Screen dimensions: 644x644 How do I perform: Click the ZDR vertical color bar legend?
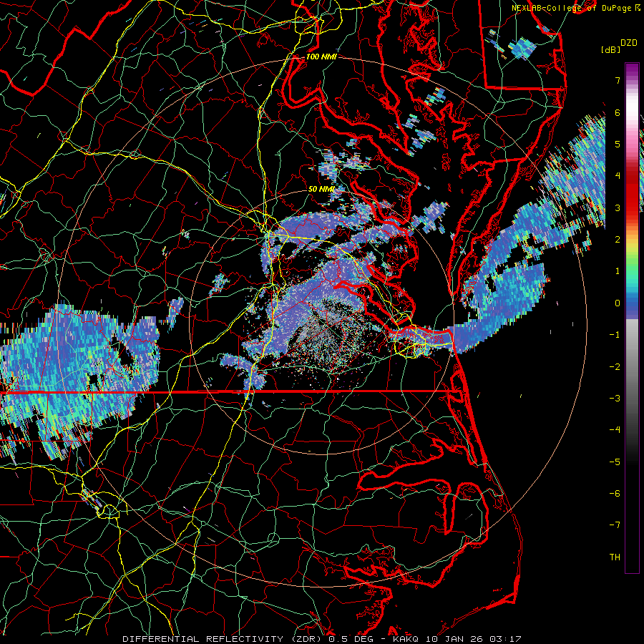(x=632, y=318)
